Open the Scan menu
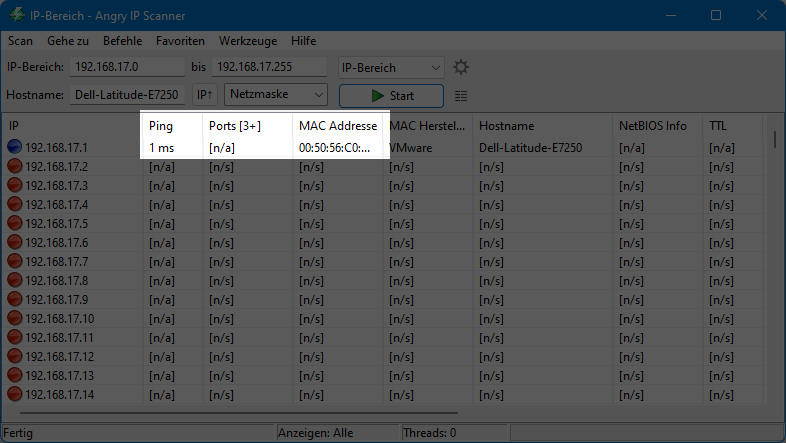786x443 pixels. pyautogui.click(x=21, y=41)
